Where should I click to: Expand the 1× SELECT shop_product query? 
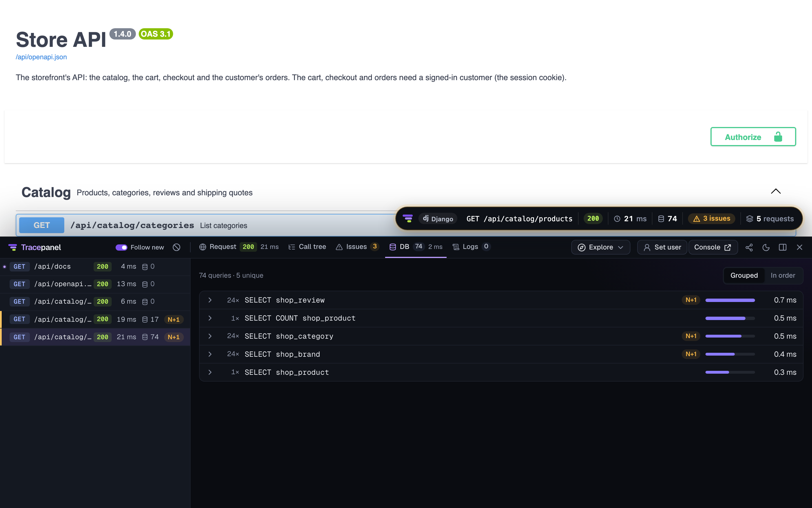click(210, 372)
